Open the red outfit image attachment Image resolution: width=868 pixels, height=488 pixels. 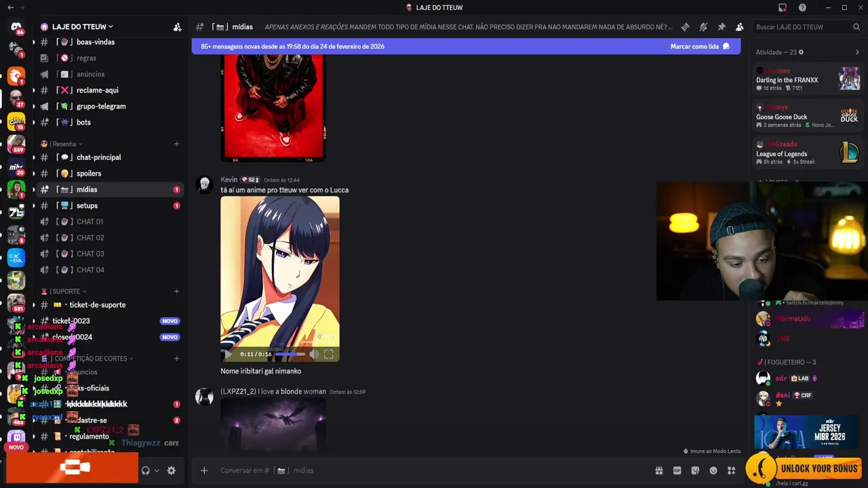click(274, 108)
